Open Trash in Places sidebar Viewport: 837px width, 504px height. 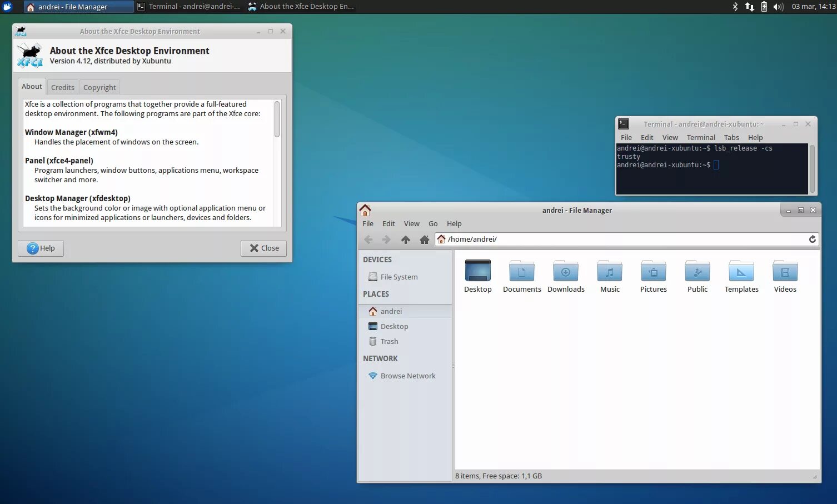point(405,341)
